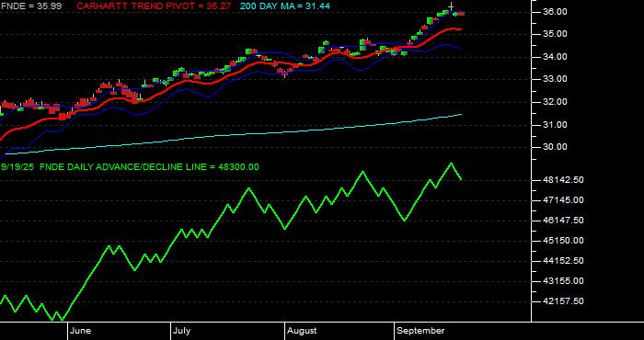The width and height of the screenshot is (644, 340).
Task: Click the last point of the advance/decline line
Action: 461,179
